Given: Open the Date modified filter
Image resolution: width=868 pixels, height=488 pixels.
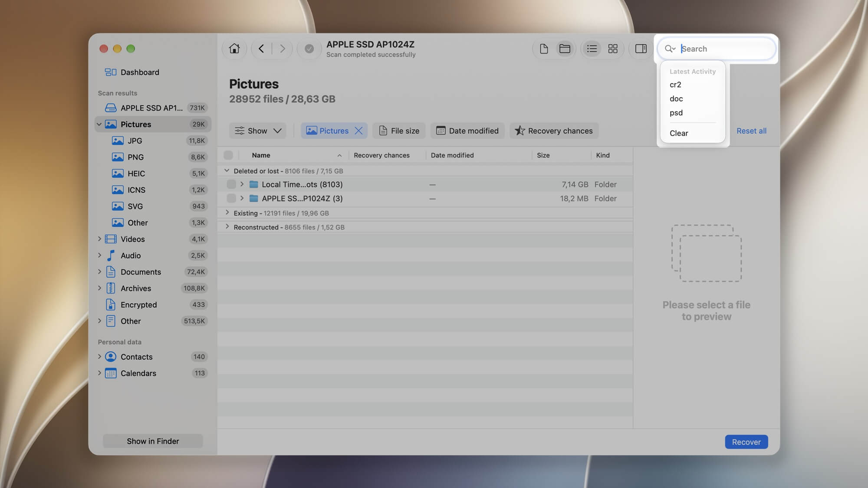Looking at the screenshot, I should pos(467,131).
